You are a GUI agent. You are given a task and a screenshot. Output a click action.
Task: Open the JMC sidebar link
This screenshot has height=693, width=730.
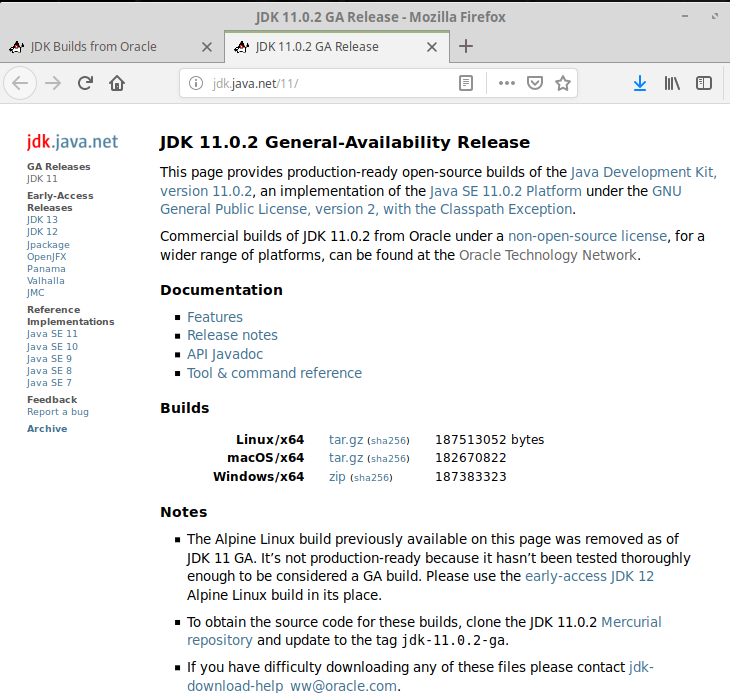click(x=36, y=293)
